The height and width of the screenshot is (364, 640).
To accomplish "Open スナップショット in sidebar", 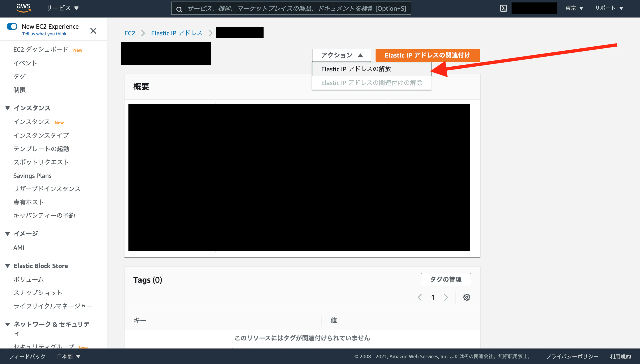I will [x=38, y=293].
